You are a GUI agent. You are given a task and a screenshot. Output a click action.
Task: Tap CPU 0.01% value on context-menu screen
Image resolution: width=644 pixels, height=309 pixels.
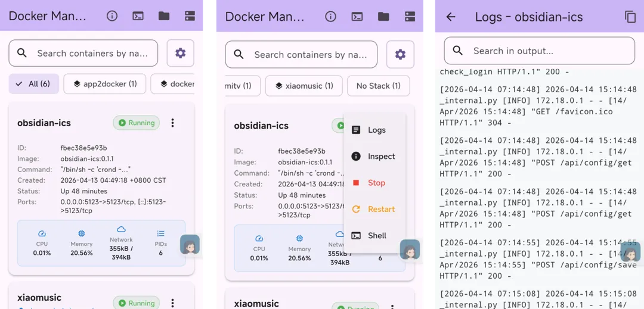coord(259,258)
